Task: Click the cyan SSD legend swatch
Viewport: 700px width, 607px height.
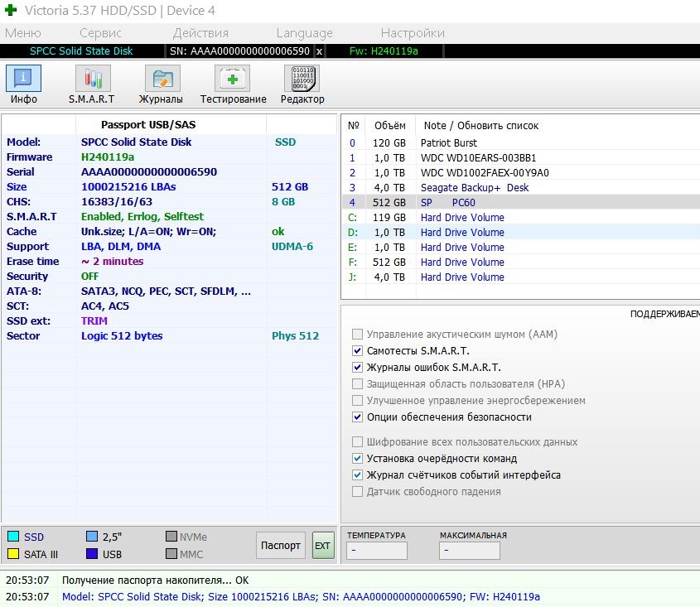Action: pos(13,536)
